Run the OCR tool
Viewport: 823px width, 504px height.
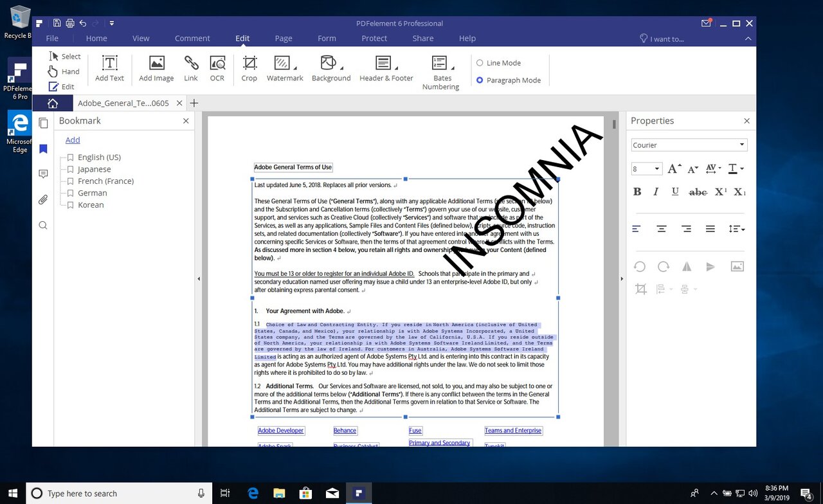coord(217,69)
